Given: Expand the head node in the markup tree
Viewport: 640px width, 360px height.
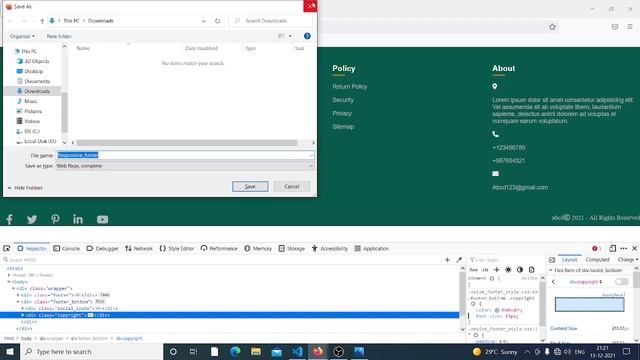Looking at the screenshot, I should click(9, 275).
